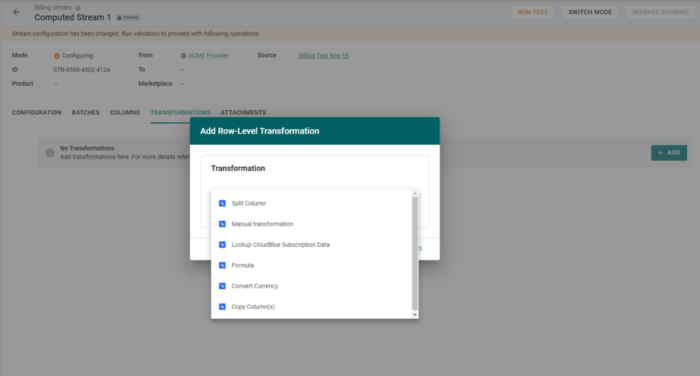Click the back arrow icon
Viewport: 700px width, 376px height.
click(17, 12)
